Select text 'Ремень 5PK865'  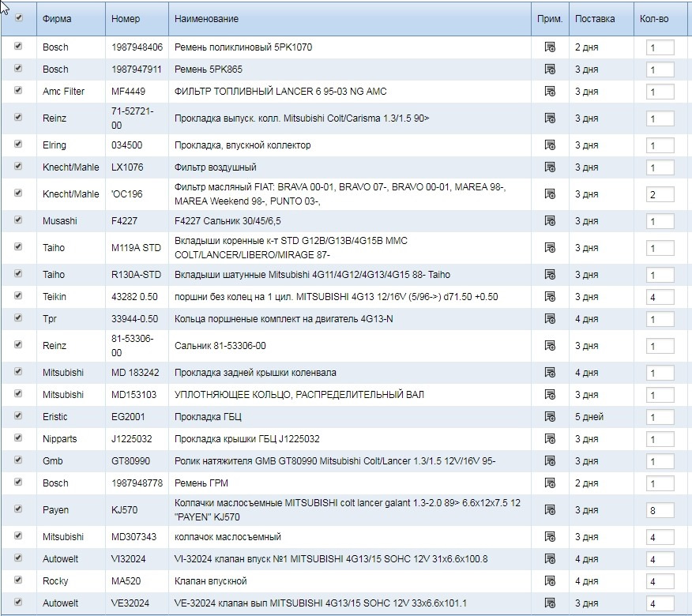click(209, 69)
